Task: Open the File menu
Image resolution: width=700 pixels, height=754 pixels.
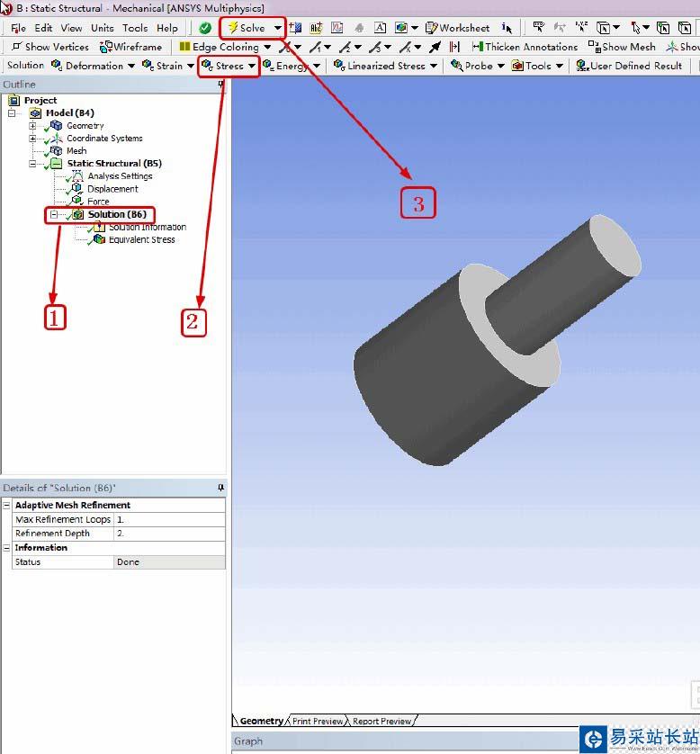Action: tap(18, 28)
